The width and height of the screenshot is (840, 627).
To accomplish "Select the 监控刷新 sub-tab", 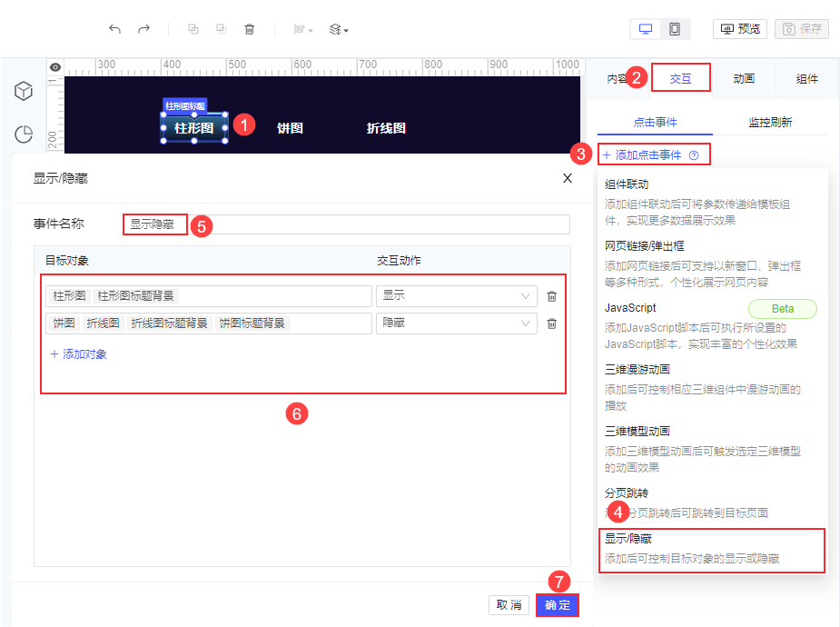I will [770, 122].
